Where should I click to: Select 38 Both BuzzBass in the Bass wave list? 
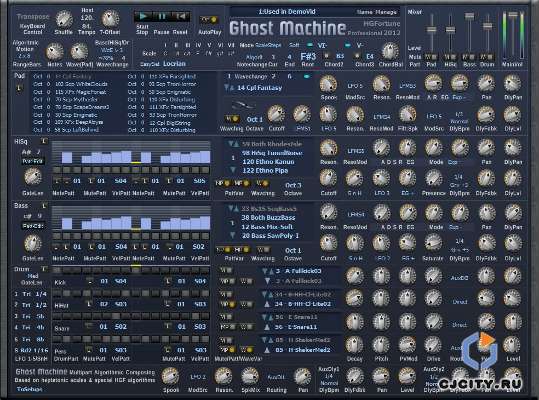[x=268, y=218]
